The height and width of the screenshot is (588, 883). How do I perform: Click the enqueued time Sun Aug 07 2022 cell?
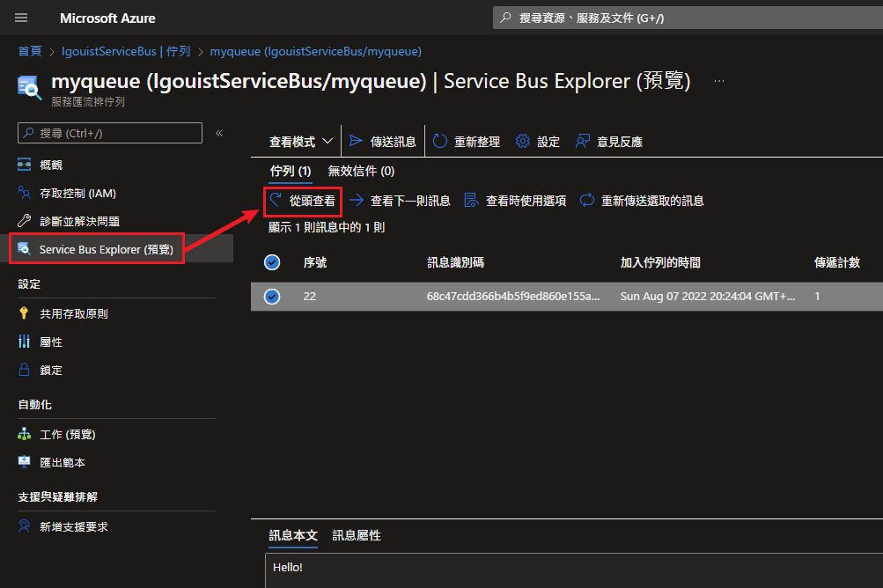pos(707,297)
